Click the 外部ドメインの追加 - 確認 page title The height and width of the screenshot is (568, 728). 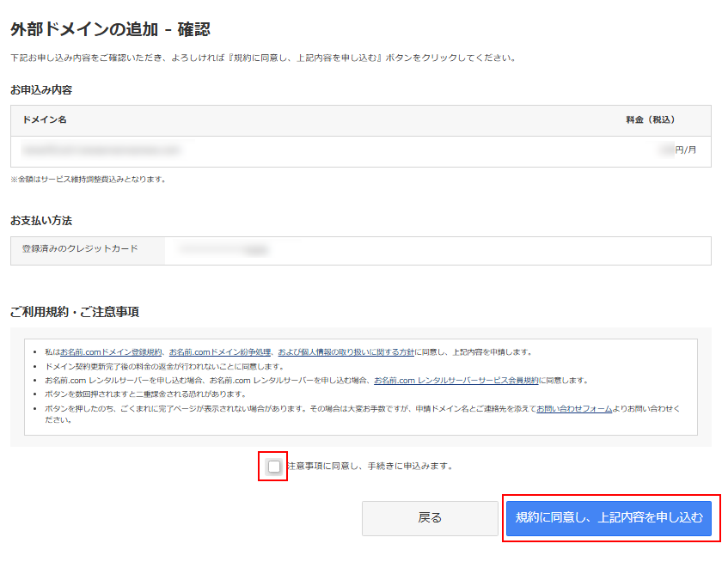110,30
